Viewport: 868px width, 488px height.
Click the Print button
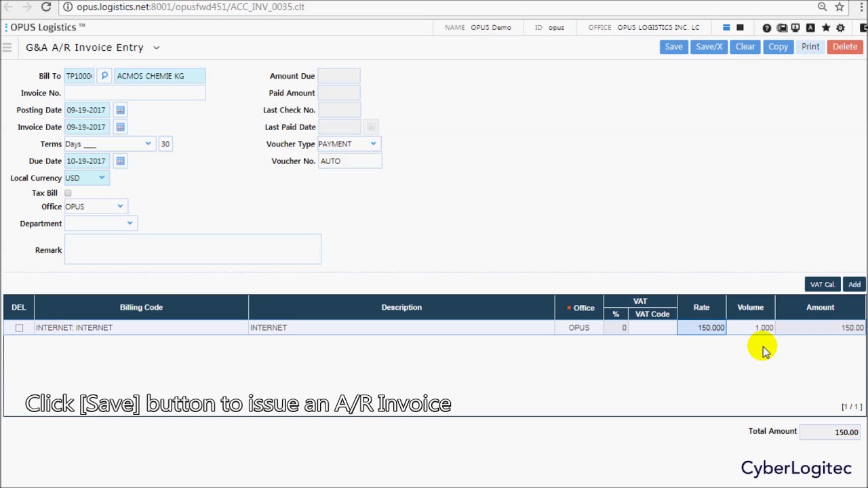pyautogui.click(x=810, y=47)
